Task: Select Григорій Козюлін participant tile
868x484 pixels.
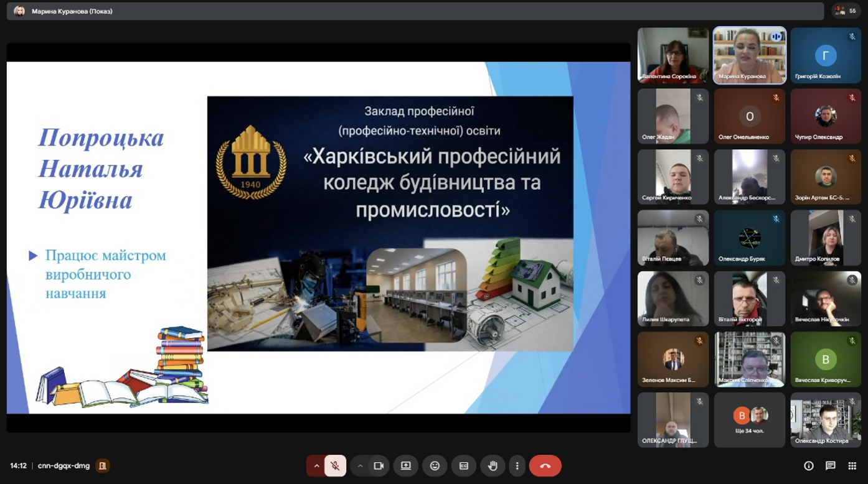Action: [x=825, y=55]
